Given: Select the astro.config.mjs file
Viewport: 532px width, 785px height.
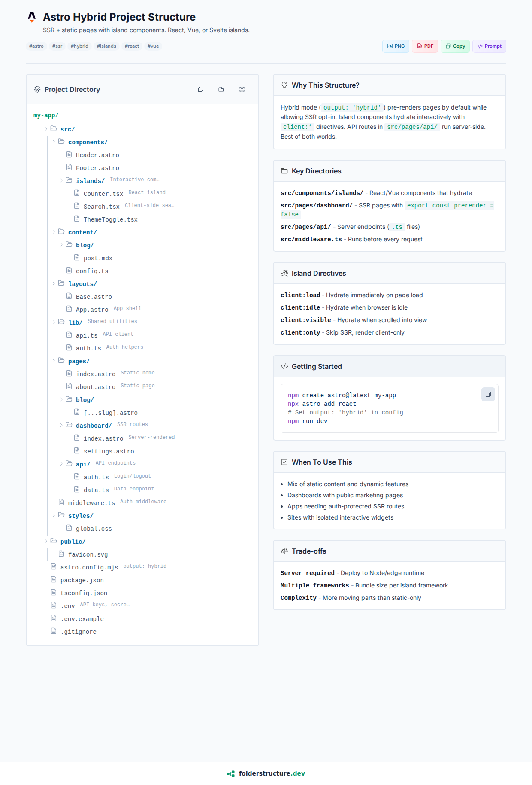Looking at the screenshot, I should point(89,567).
